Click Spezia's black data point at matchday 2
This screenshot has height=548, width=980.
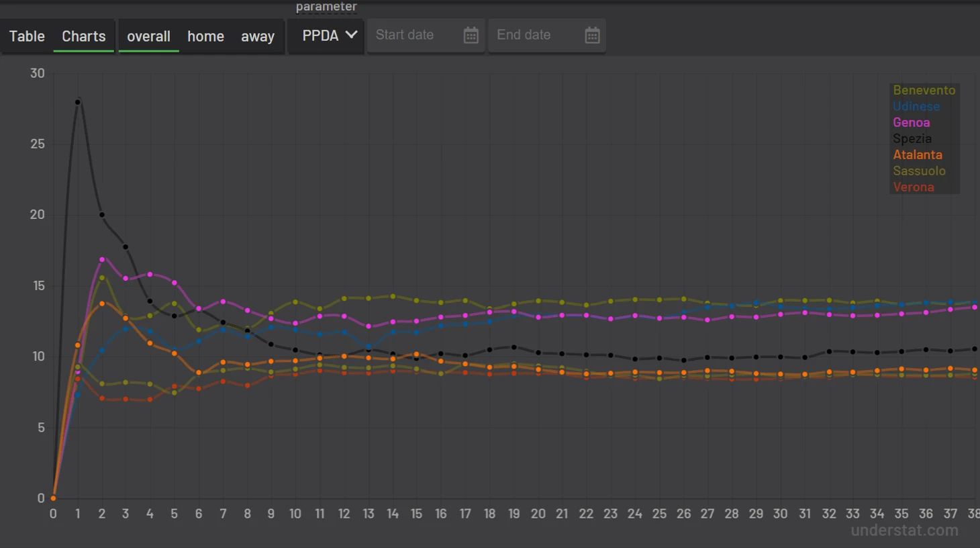[102, 215]
